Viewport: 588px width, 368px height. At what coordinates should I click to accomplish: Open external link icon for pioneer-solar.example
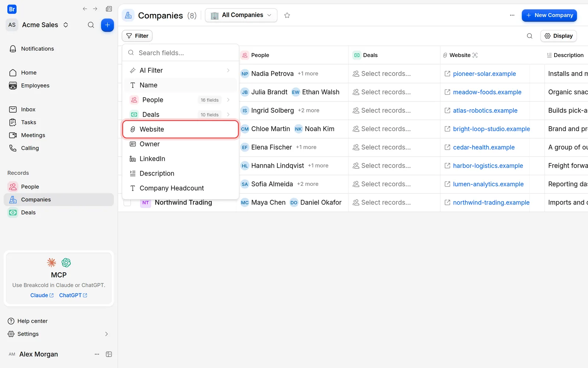pyautogui.click(x=447, y=74)
